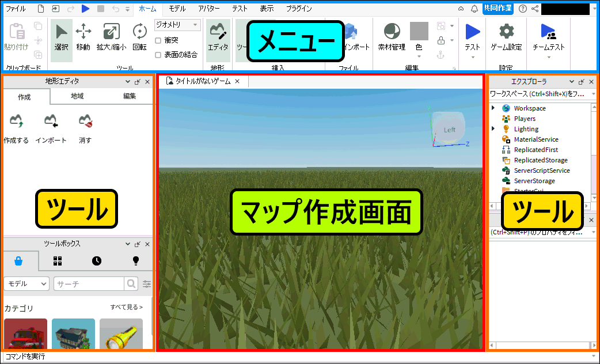This screenshot has height=364, width=600.
Task: Switch to the 表示 ribbon tab
Action: [267, 9]
